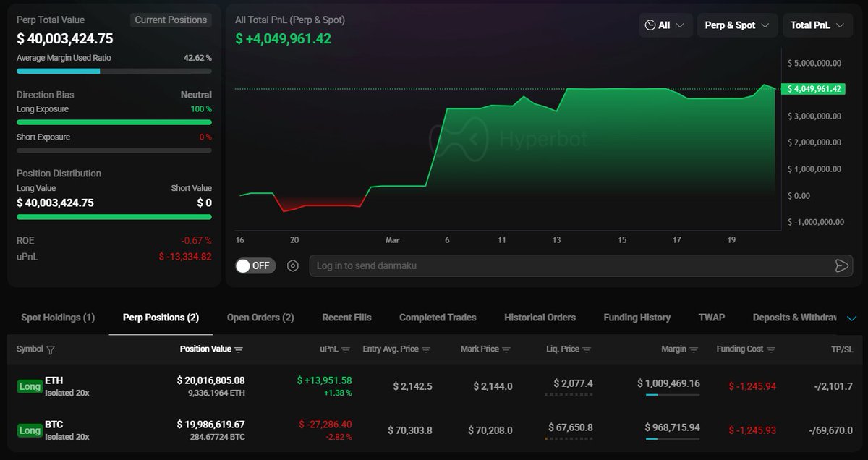Screen dimensions: 868x460
Task: Toggle the danmaku OFF switch
Action: pyautogui.click(x=255, y=265)
